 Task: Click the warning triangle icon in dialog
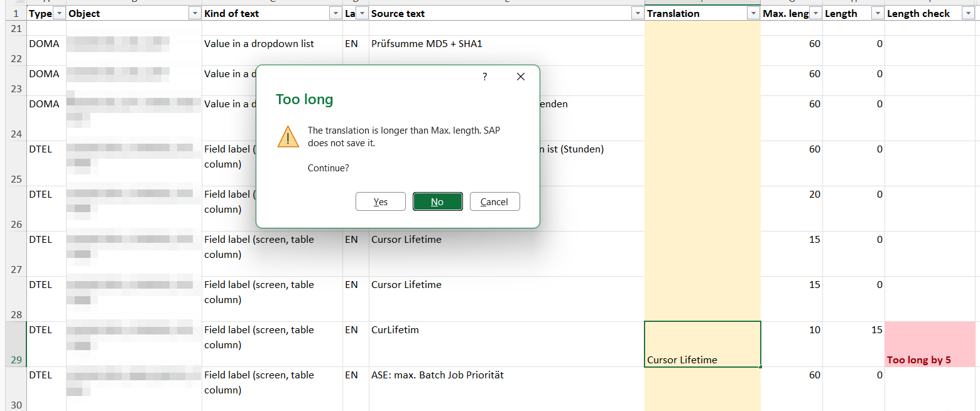coord(288,136)
